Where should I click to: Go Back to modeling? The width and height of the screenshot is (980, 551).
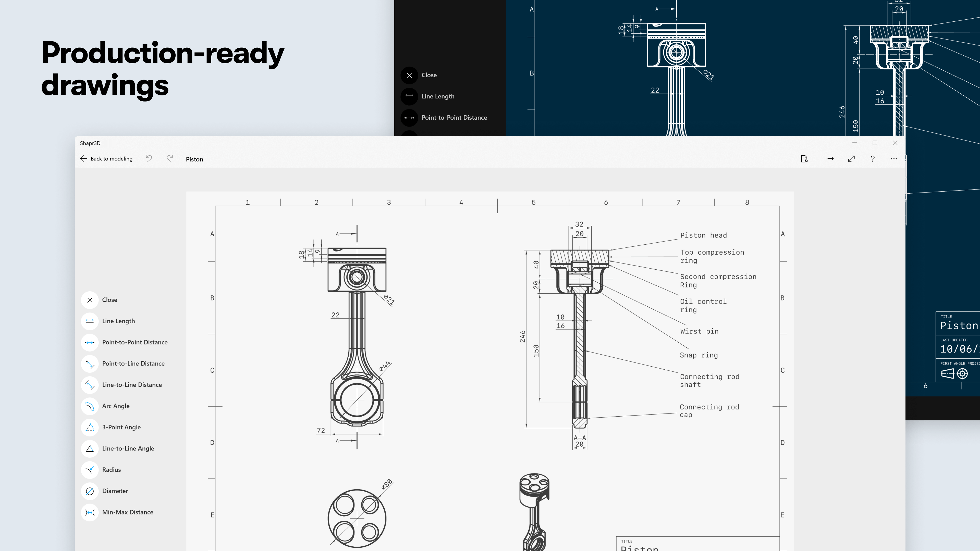tap(106, 159)
